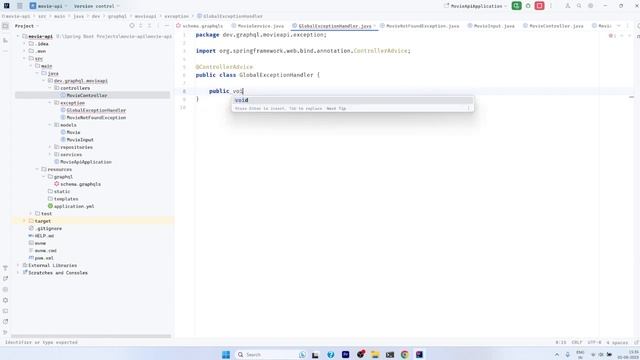640x360 pixels.
Task: Open the Version control dropdown
Action: [96, 6]
